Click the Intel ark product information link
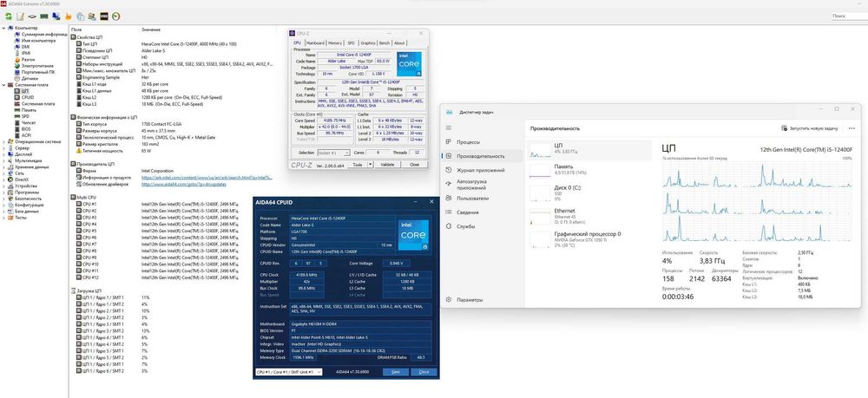The image size is (868, 398). (x=207, y=178)
